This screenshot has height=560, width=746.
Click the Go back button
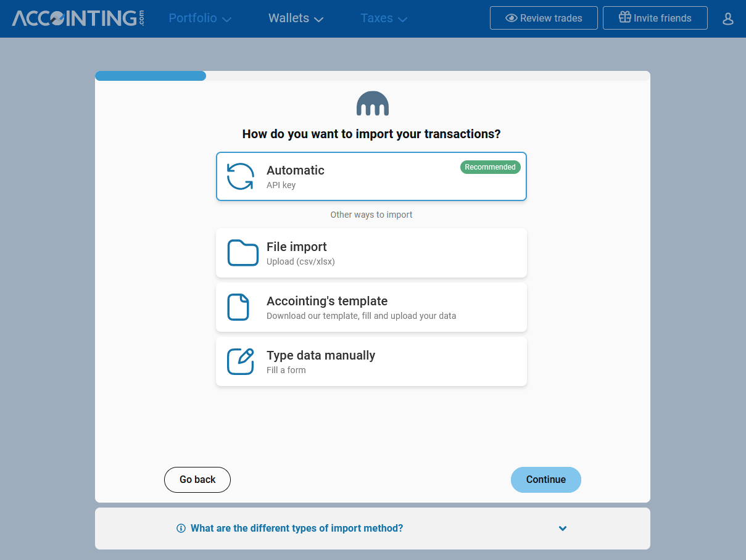[197, 480]
